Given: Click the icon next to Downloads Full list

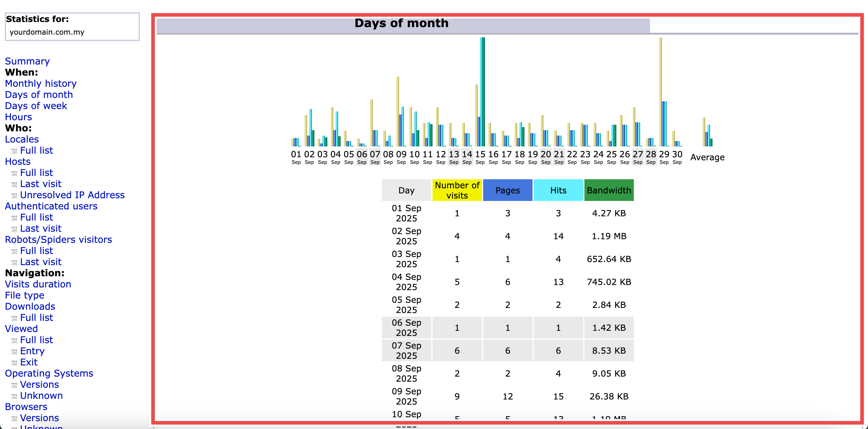Looking at the screenshot, I should 14,318.
